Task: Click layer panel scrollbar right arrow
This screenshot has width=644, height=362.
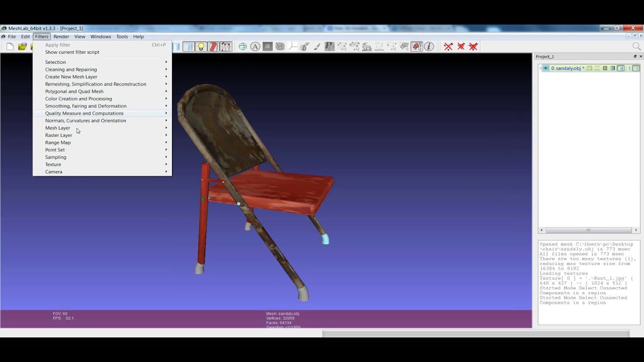Action: pyautogui.click(x=636, y=230)
